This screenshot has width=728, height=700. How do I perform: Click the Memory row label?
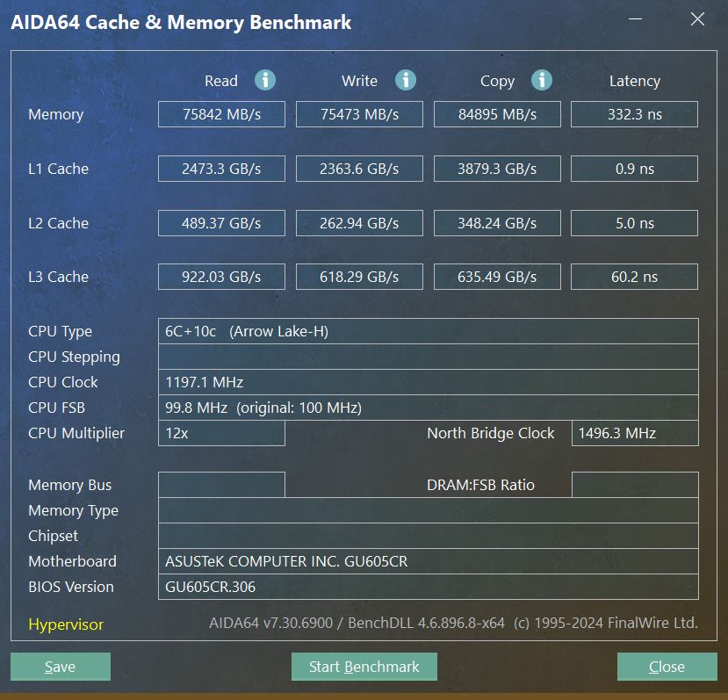tap(55, 115)
